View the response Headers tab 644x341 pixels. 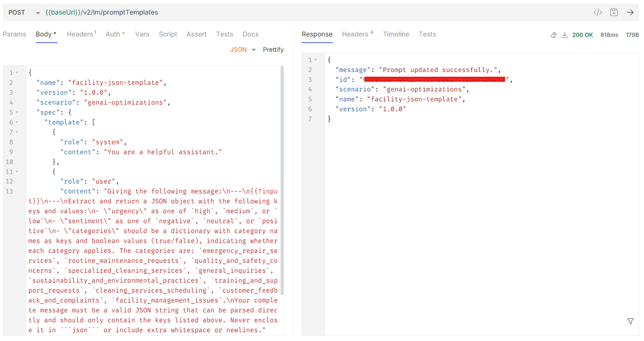[357, 34]
